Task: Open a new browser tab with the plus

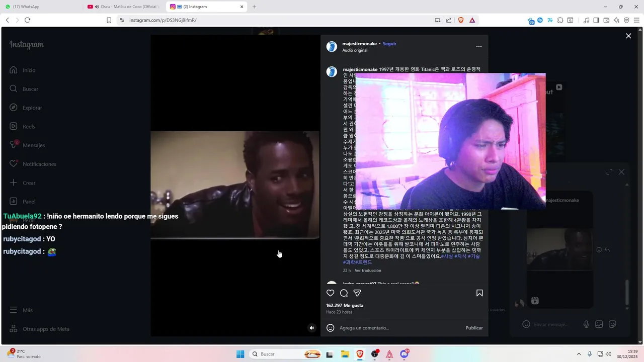Action: click(x=254, y=7)
